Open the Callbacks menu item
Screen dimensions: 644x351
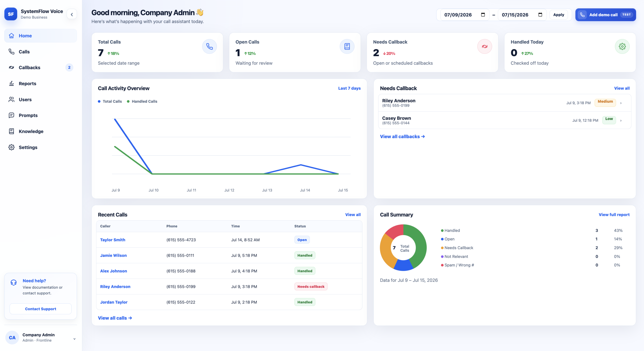[41, 67]
